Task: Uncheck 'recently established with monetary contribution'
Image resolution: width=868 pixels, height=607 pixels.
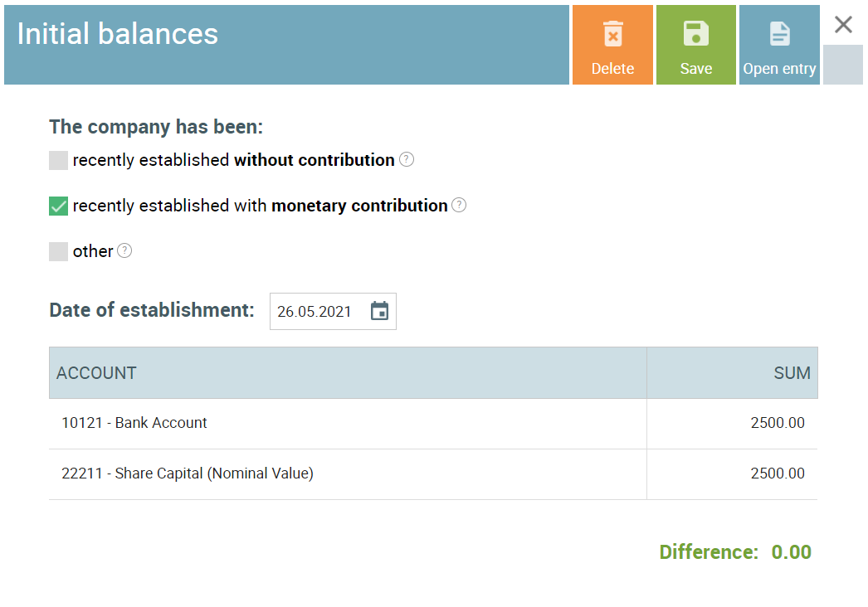Action: tap(58, 206)
